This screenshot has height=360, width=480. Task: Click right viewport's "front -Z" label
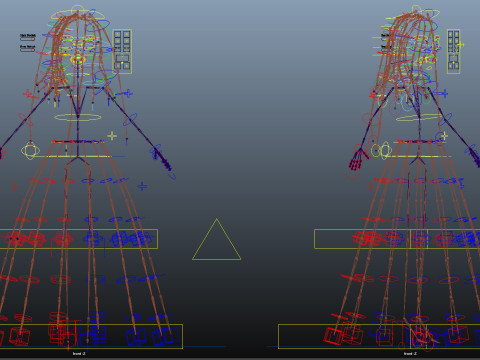pyautogui.click(x=410, y=354)
